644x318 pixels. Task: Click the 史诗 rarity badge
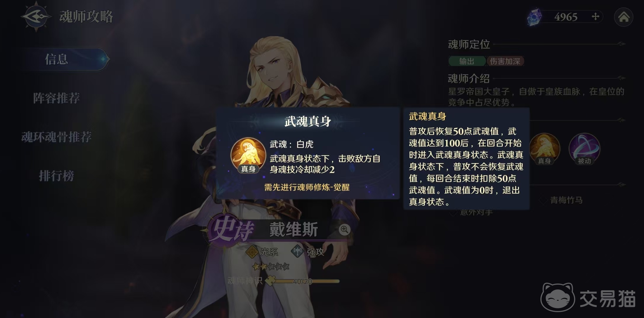[231, 230]
